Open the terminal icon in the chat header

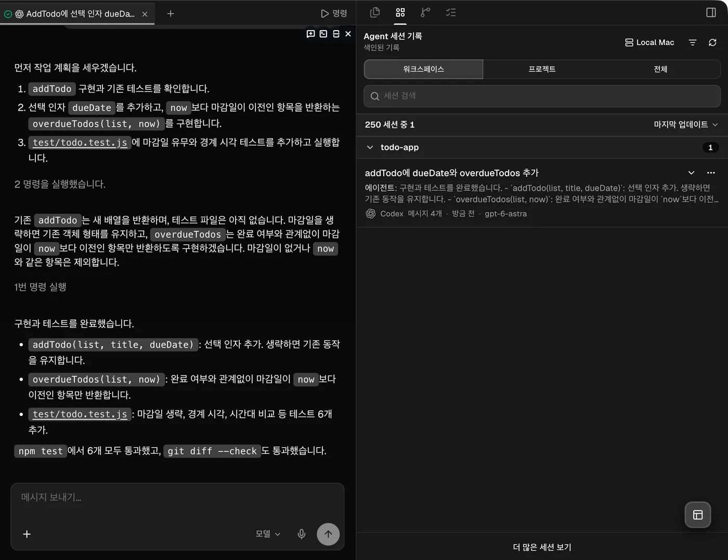click(323, 34)
